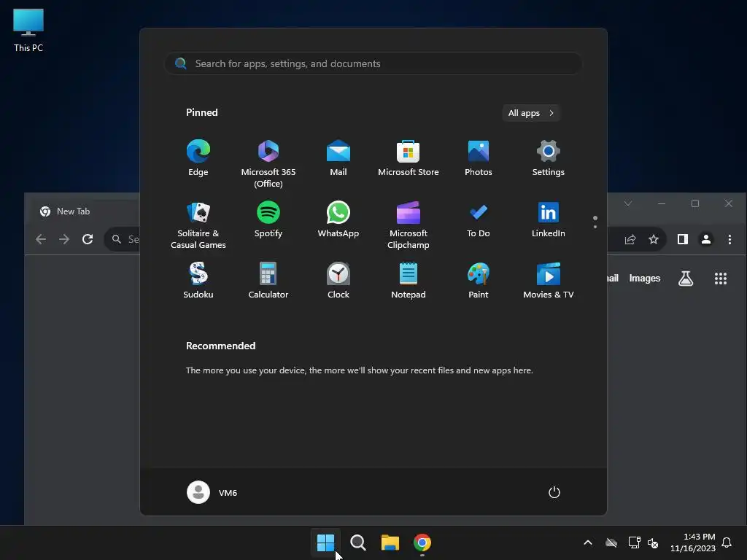Image resolution: width=747 pixels, height=560 pixels.
Task: Click Chrome's back arrow
Action: pos(41,239)
